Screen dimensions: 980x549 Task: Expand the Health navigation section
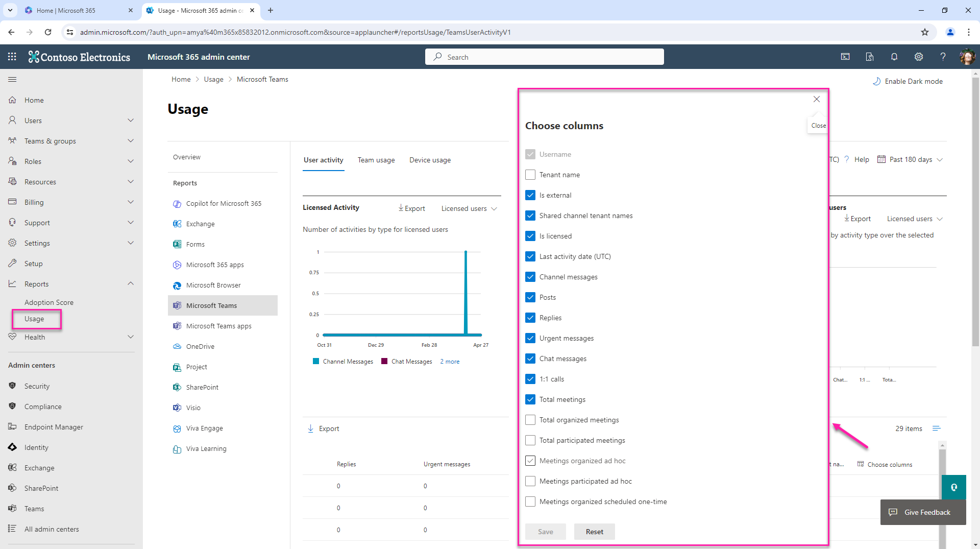click(131, 337)
